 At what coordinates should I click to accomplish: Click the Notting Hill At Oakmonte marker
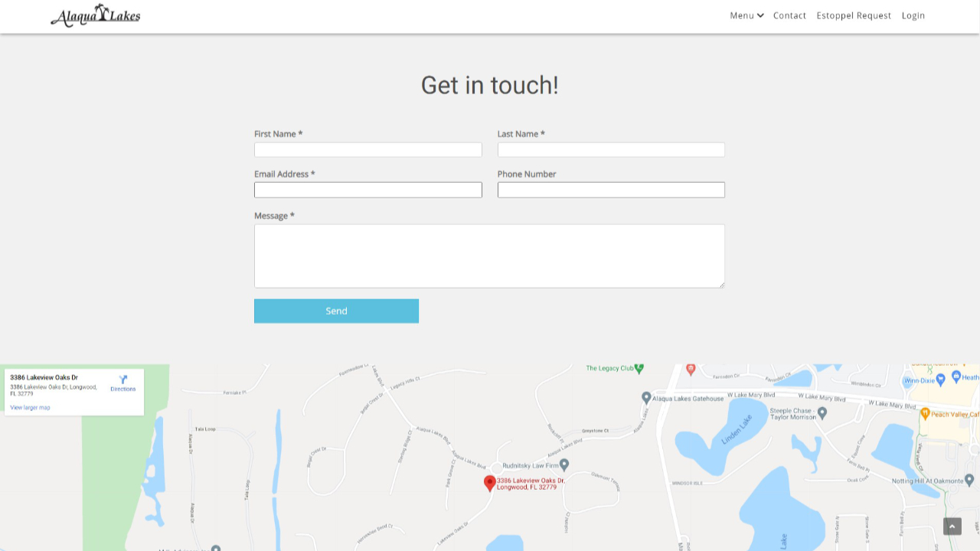pyautogui.click(x=969, y=481)
